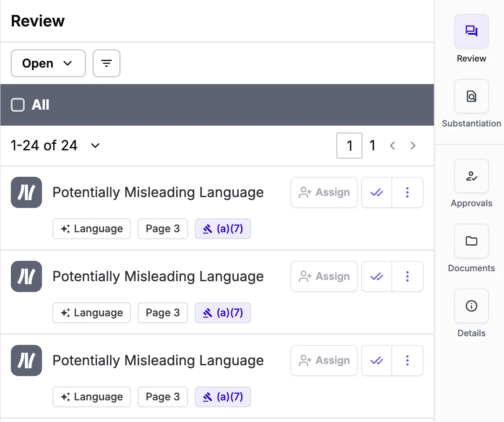Image resolution: width=504 pixels, height=422 pixels.
Task: Click the page number input box
Action: (x=349, y=146)
